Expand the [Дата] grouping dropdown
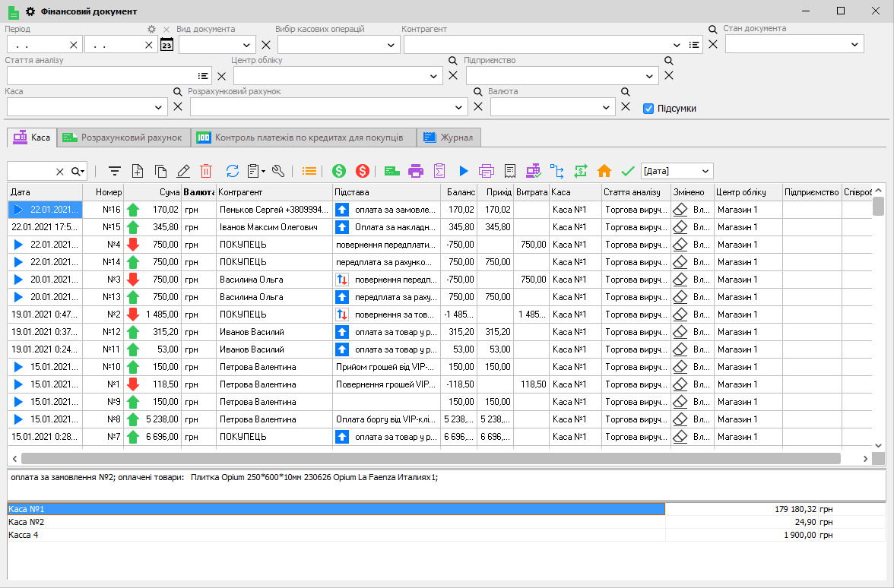The image size is (894, 588). [x=706, y=171]
